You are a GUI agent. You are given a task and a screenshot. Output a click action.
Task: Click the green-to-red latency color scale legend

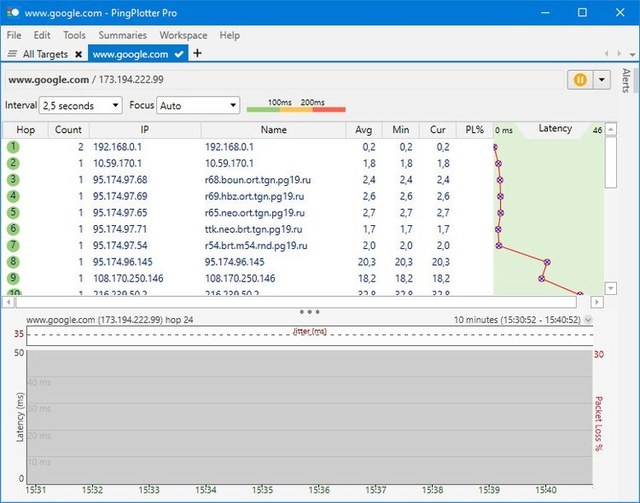click(295, 108)
